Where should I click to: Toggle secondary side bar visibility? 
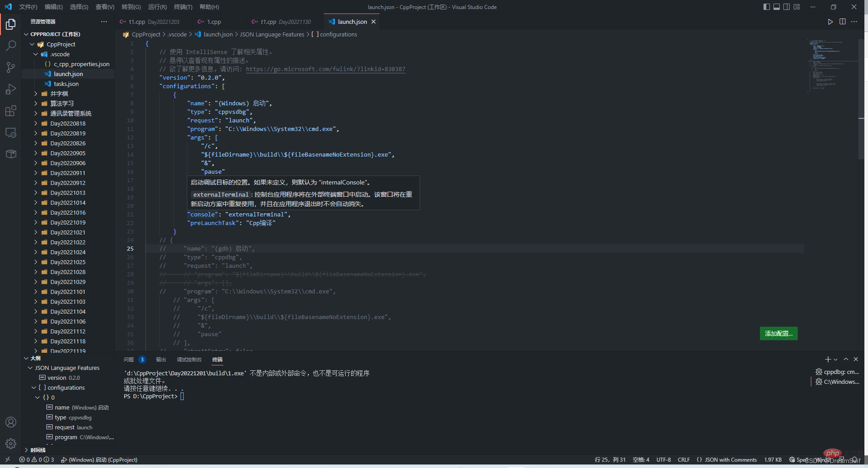click(x=787, y=7)
